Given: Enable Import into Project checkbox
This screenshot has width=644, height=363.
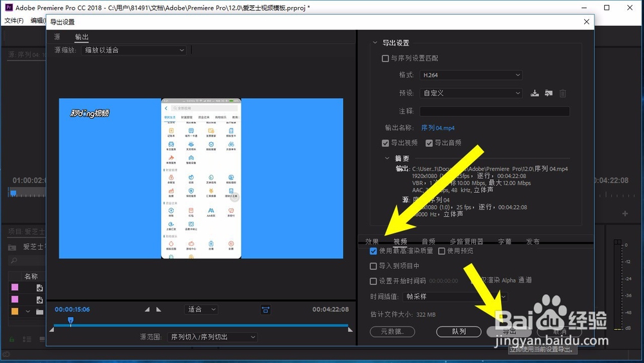Looking at the screenshot, I should pyautogui.click(x=374, y=266).
